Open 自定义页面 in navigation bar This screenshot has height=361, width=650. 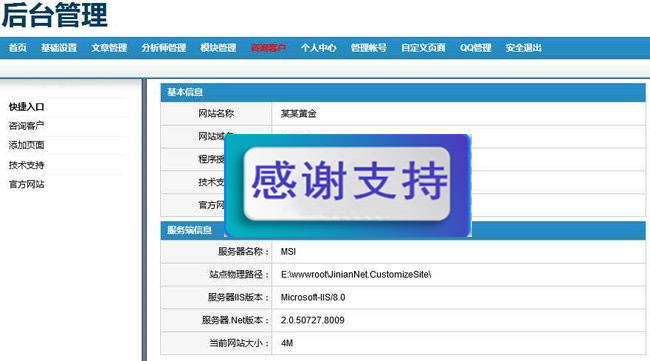point(423,48)
